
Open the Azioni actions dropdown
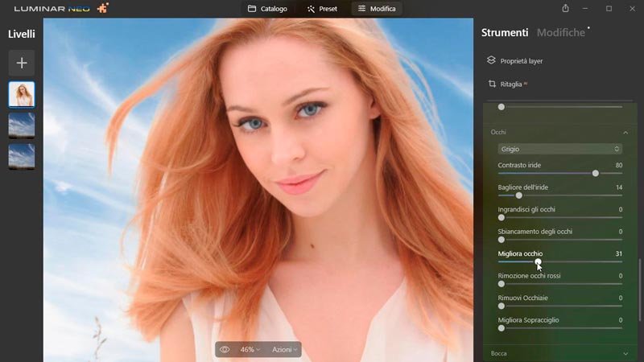pyautogui.click(x=285, y=350)
